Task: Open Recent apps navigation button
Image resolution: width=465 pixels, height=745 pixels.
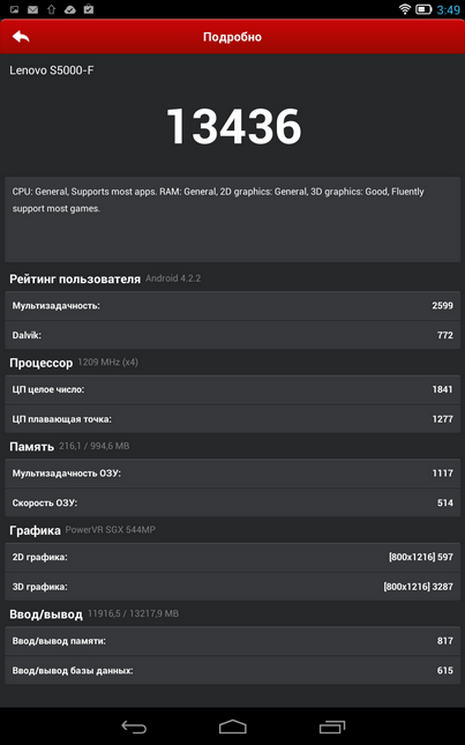Action: 332,726
